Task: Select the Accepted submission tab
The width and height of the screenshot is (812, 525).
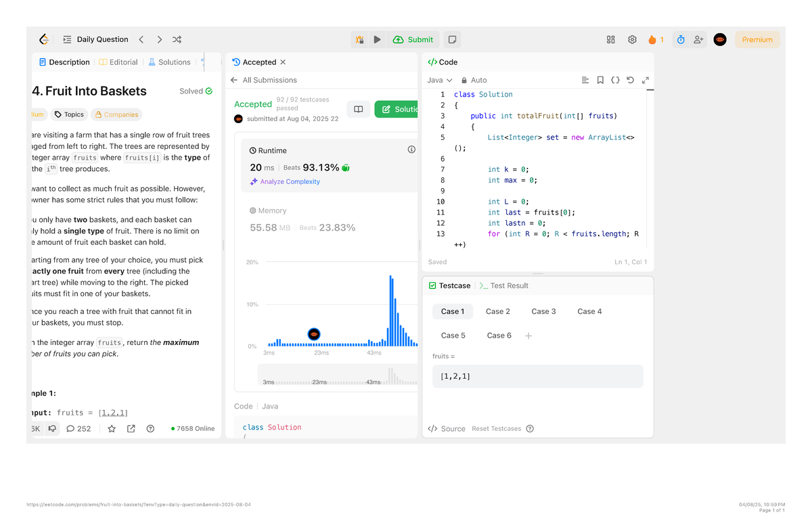Action: (254, 62)
